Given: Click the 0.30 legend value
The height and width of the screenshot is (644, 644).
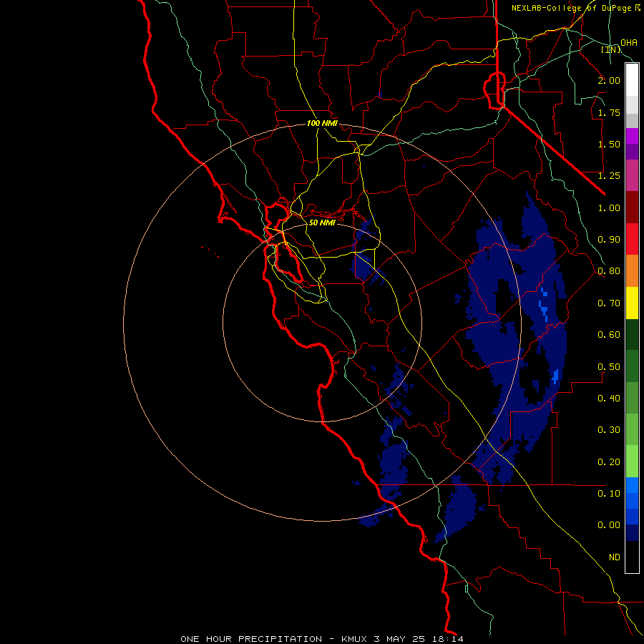Looking at the screenshot, I should (609, 430).
